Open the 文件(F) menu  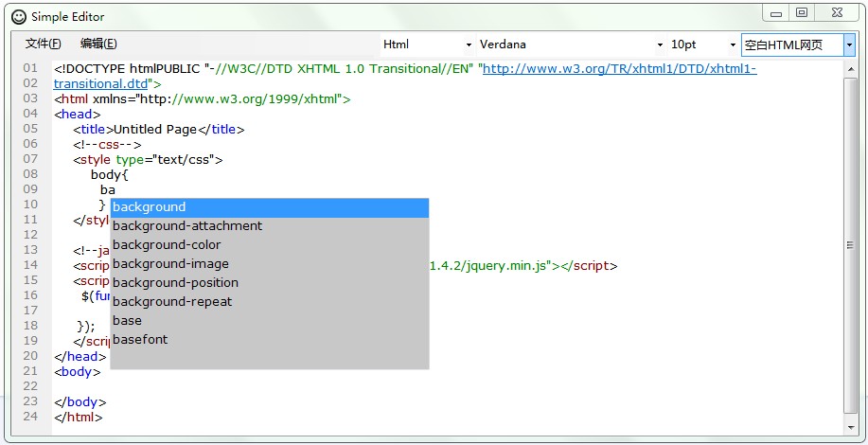pos(44,44)
